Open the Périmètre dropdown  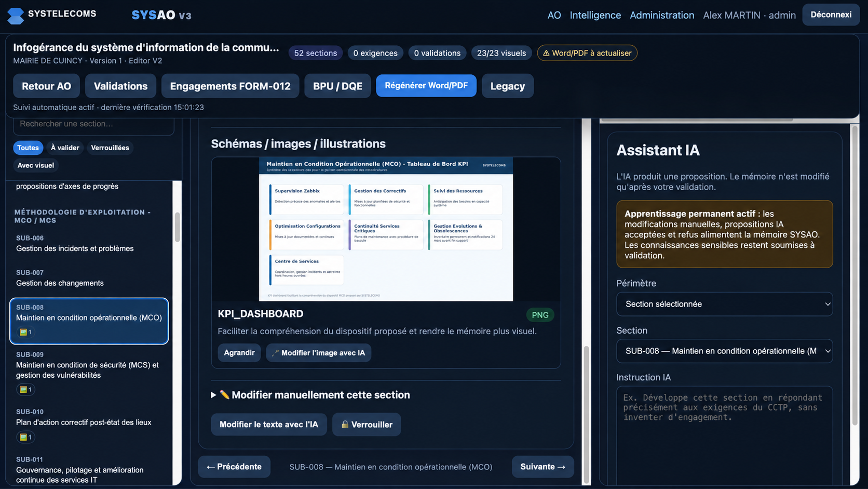coord(724,304)
